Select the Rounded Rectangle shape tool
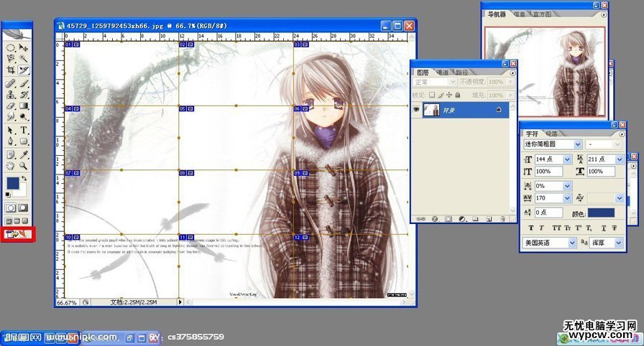 tap(24, 141)
